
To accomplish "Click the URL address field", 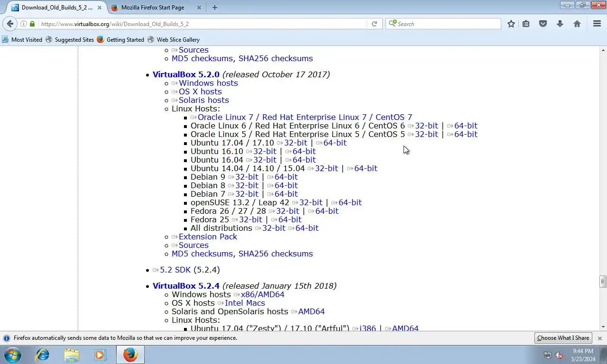I will pos(203,24).
